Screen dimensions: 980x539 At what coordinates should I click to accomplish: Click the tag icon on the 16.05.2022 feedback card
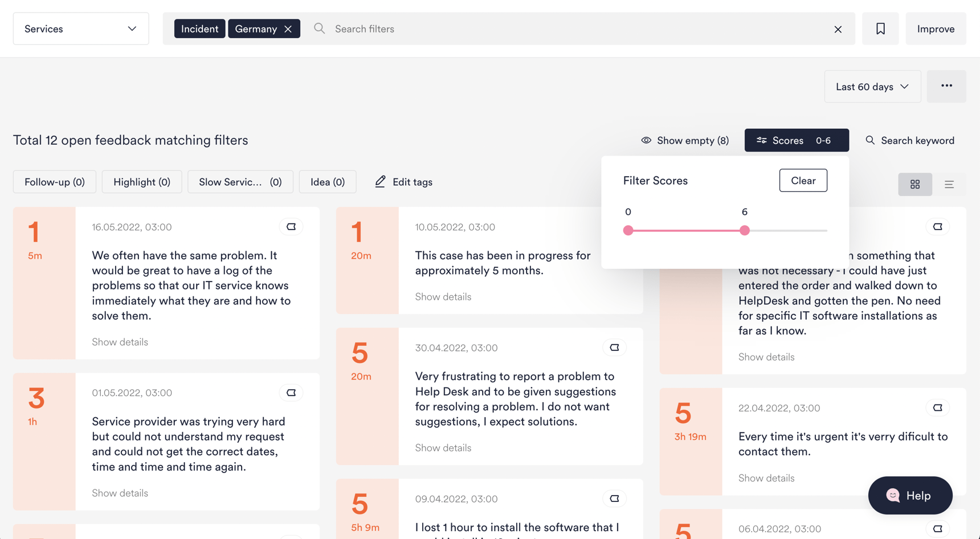(x=291, y=226)
